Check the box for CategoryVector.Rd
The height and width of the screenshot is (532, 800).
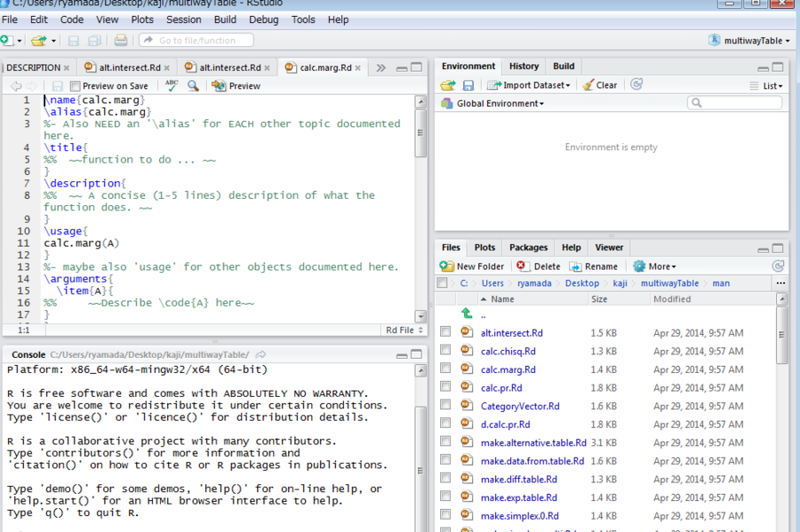click(445, 405)
